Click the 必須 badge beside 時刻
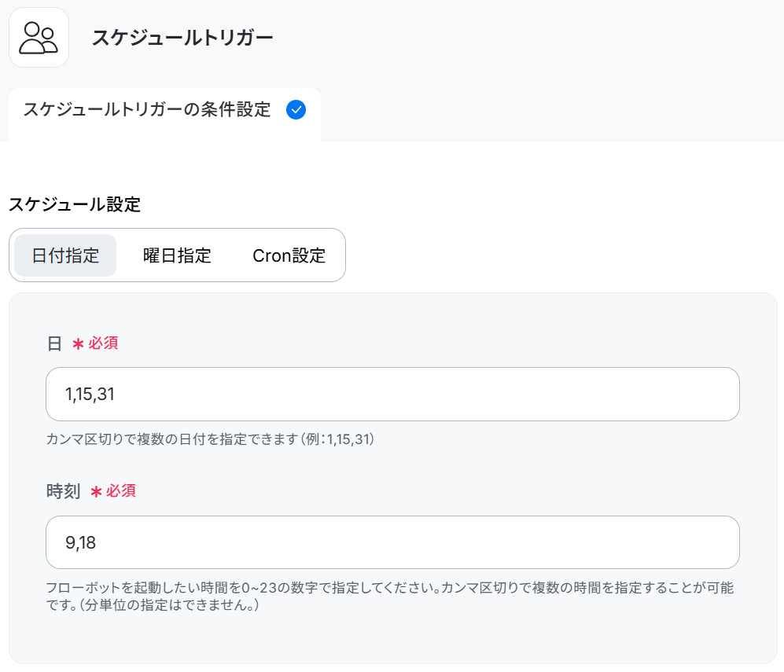The image size is (784, 672). (x=121, y=491)
